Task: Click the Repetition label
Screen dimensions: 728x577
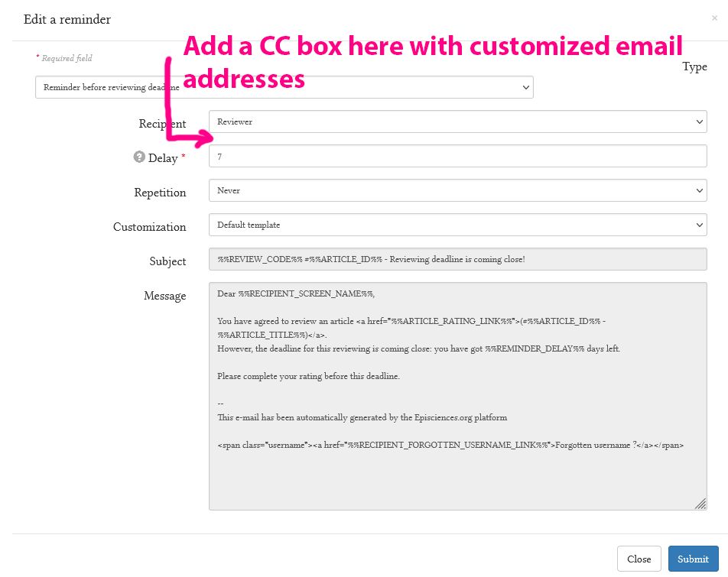Action: (160, 193)
